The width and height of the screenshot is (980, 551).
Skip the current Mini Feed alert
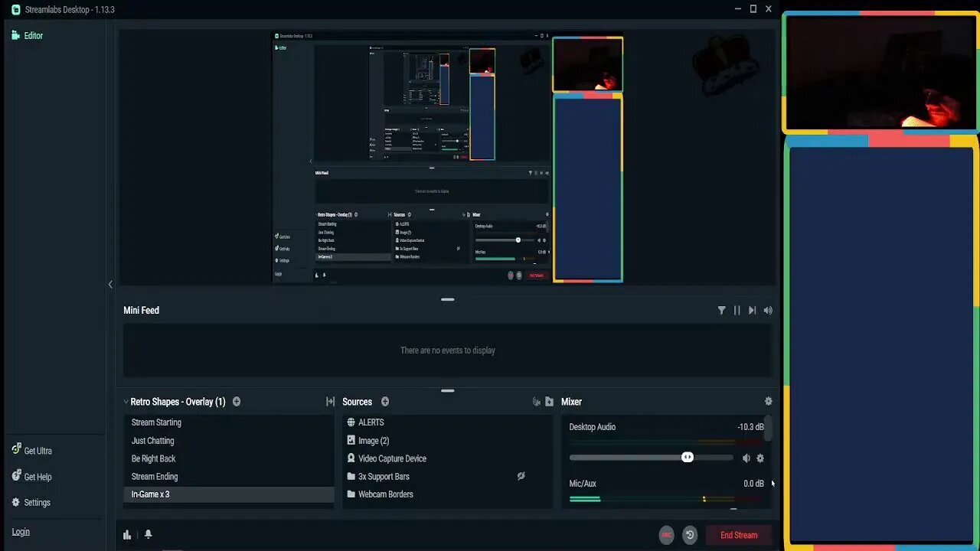pos(752,310)
